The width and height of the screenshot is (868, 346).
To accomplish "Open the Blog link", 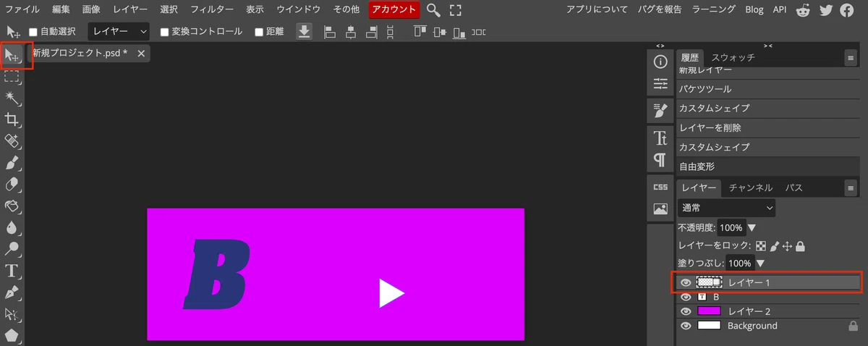I will tap(754, 9).
